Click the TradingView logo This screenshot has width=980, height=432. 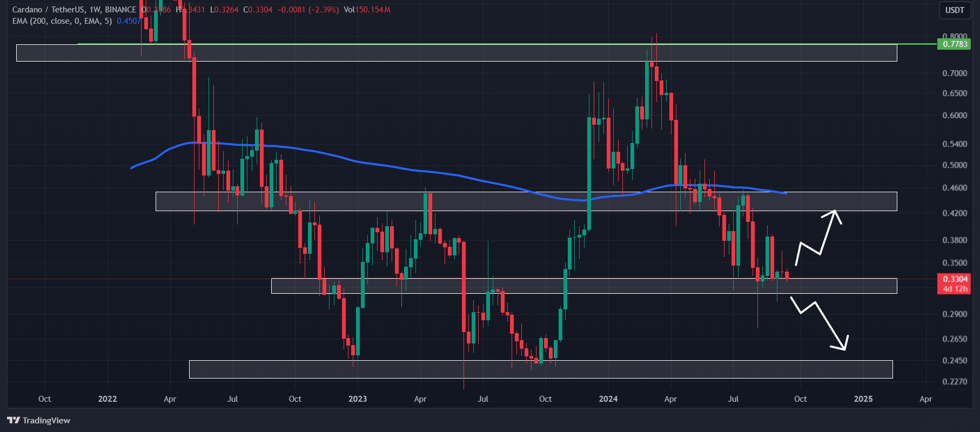point(39,420)
